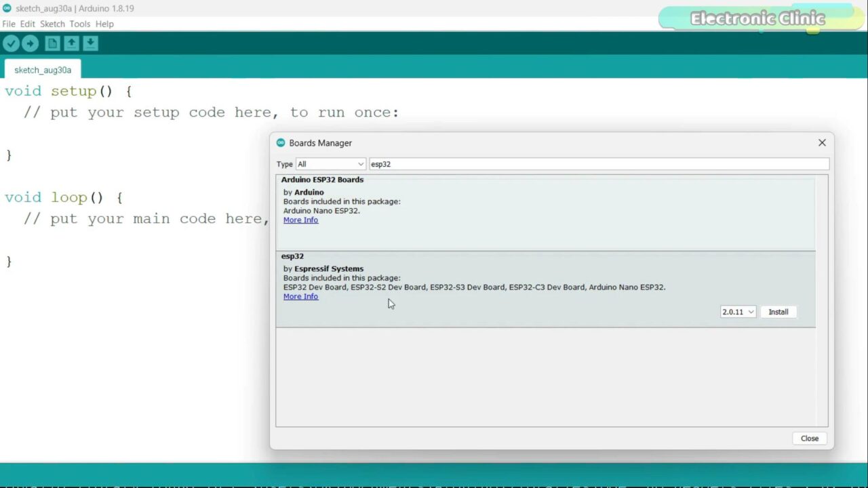The height and width of the screenshot is (488, 868).
Task: Open More Info for the Espressif esp32 package
Action: 300,297
